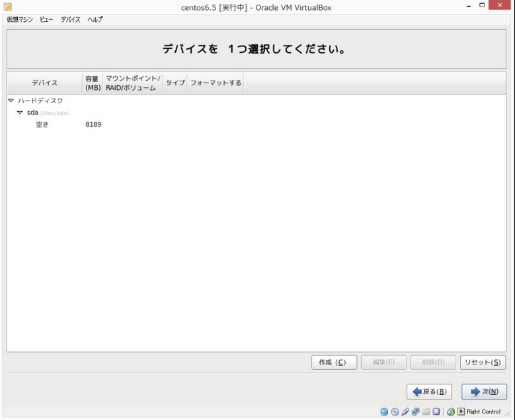Image resolution: width=515 pixels, height=420 pixels.
Task: Select the sda (/dev/sda) row label
Action: point(48,112)
